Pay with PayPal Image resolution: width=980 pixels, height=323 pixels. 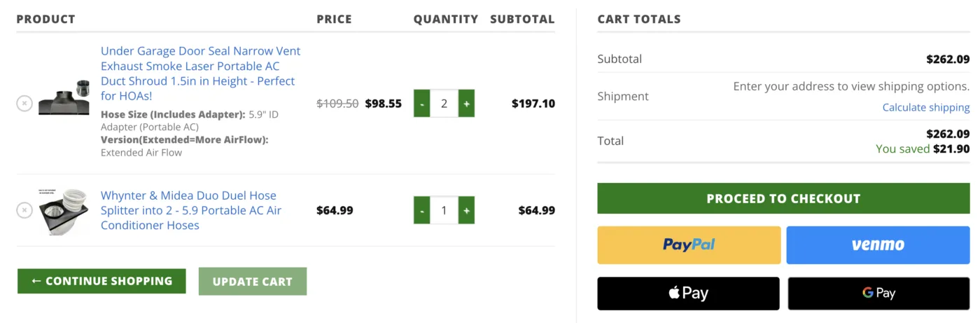pyautogui.click(x=689, y=245)
